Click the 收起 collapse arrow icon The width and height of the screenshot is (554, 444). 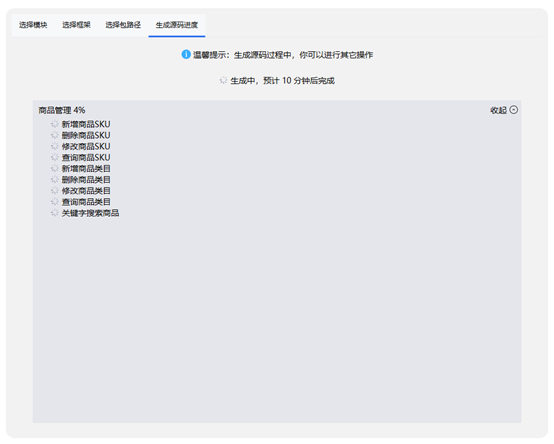(x=514, y=110)
